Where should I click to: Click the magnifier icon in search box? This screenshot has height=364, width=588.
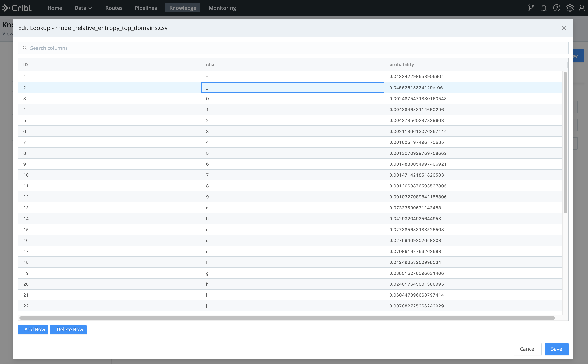coord(25,48)
